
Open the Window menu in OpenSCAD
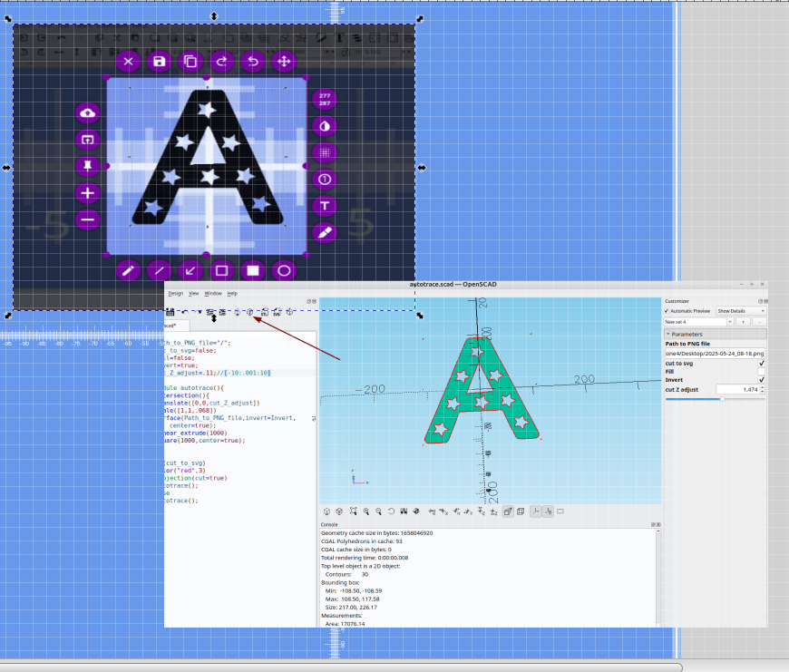pos(213,293)
